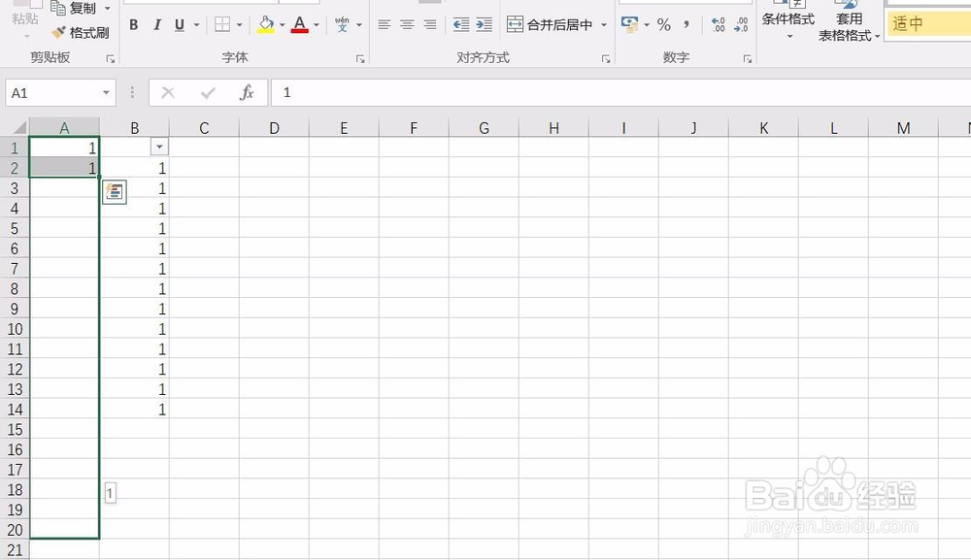
Task: Cancel entry with formula bar X icon
Action: point(168,93)
